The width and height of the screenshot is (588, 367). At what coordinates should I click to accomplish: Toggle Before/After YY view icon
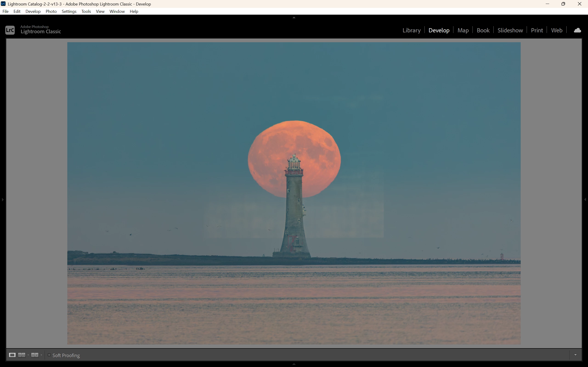(x=35, y=355)
